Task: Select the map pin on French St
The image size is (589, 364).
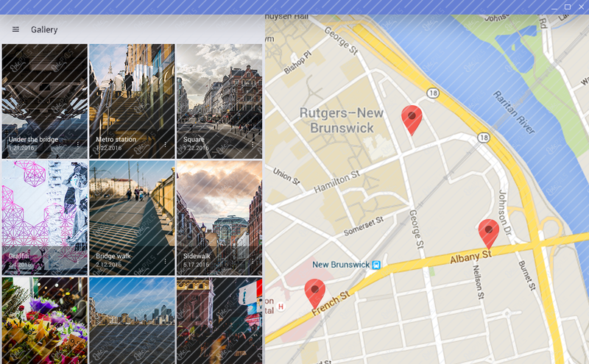Action: (x=315, y=293)
